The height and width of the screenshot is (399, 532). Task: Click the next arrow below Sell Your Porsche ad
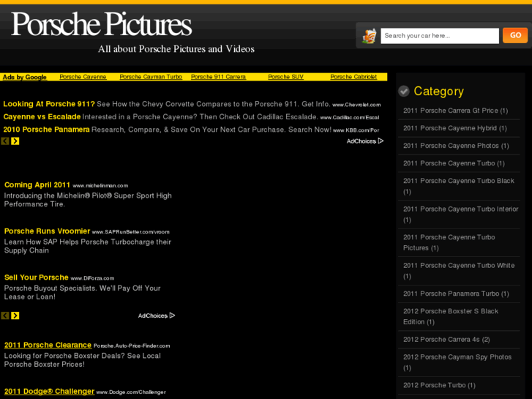pyautogui.click(x=15, y=316)
